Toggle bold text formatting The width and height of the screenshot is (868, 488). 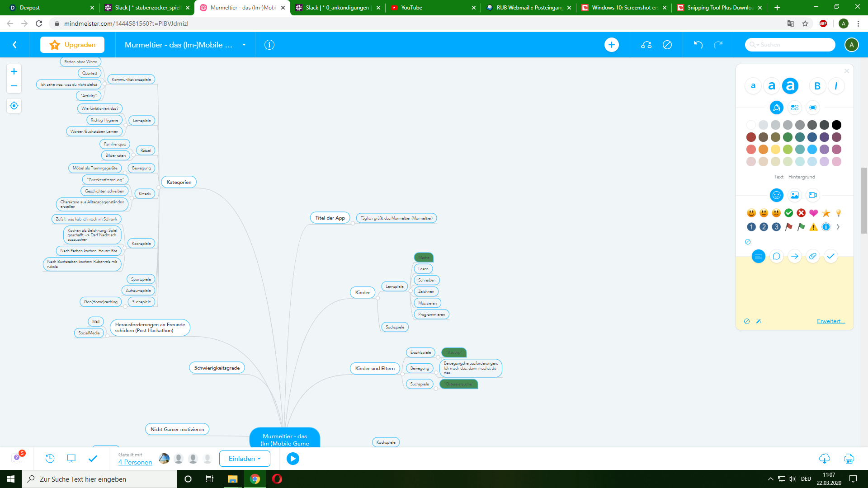pyautogui.click(x=817, y=86)
